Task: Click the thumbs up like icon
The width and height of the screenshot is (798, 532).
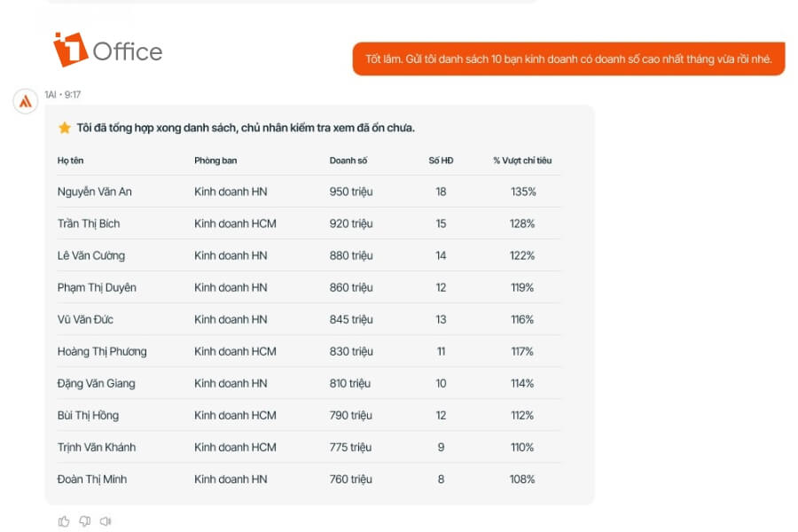Action: coord(64,521)
